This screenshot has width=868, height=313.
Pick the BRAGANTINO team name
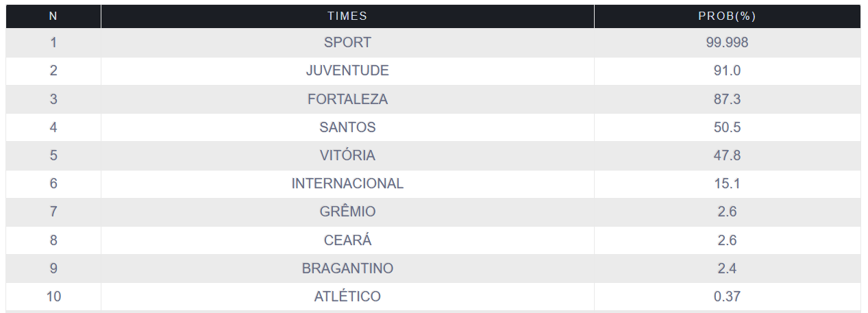[x=347, y=268]
